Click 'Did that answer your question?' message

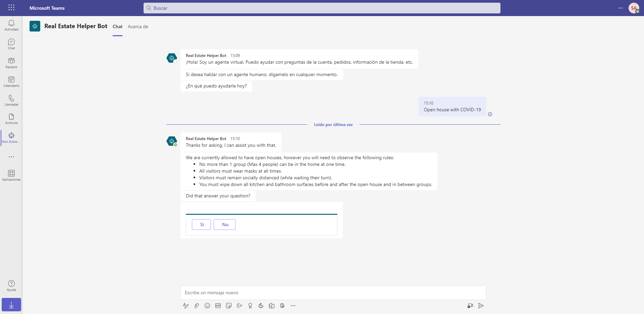tap(218, 196)
